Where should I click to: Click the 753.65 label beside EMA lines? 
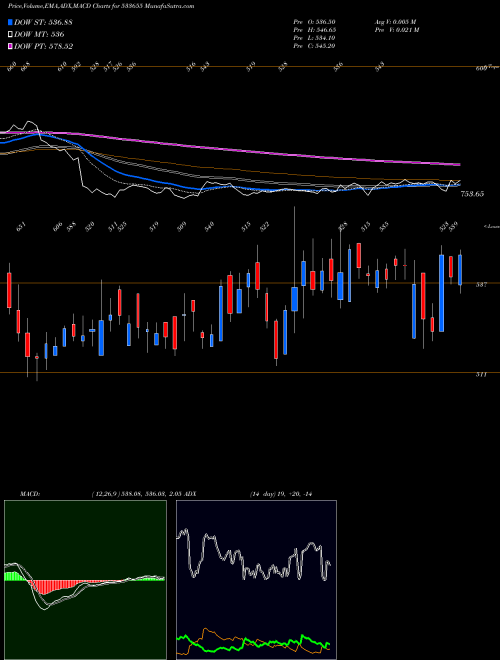tap(472, 194)
